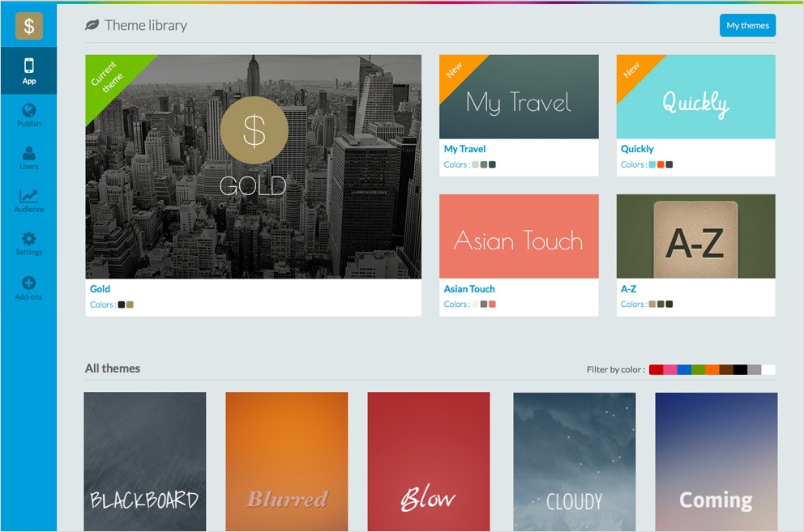This screenshot has height=532, width=804.
Task: Select the Cloudy theme card
Action: pos(575,462)
